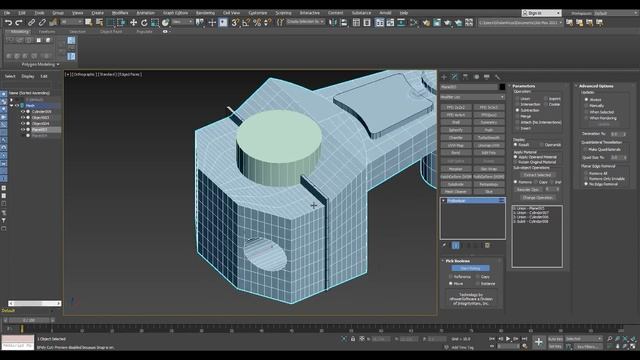Click the Undo arrow in the main toolbar
This screenshot has width=640, height=360.
[x=8, y=23]
